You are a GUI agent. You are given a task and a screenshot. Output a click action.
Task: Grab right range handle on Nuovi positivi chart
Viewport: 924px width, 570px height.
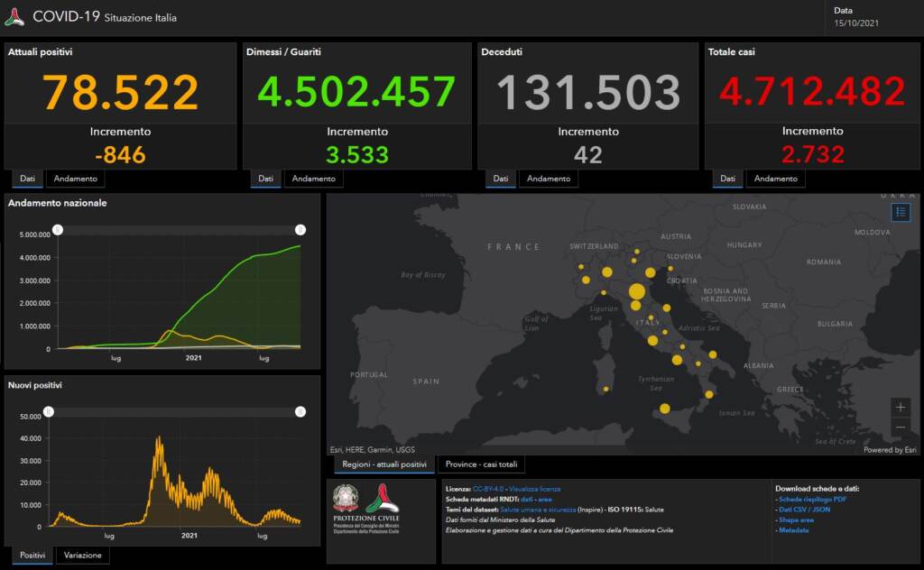tap(300, 412)
